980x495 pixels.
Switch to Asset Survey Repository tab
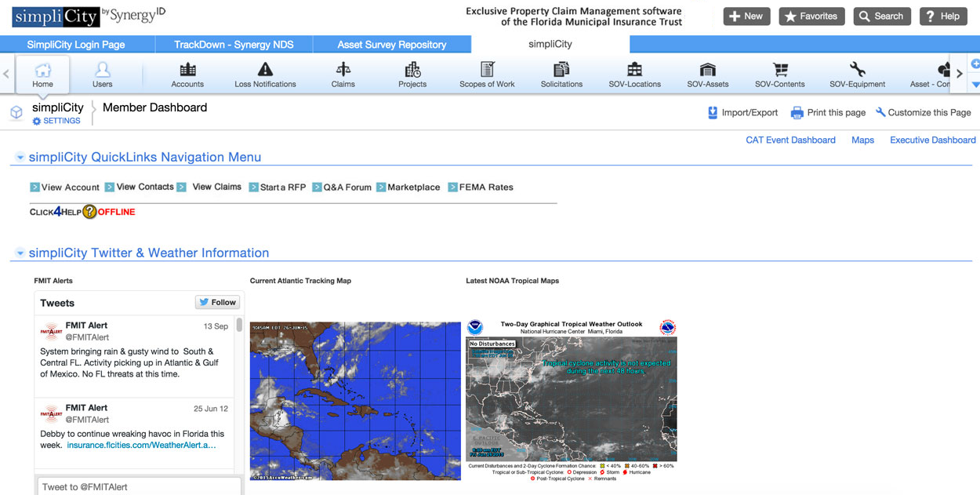pos(392,45)
